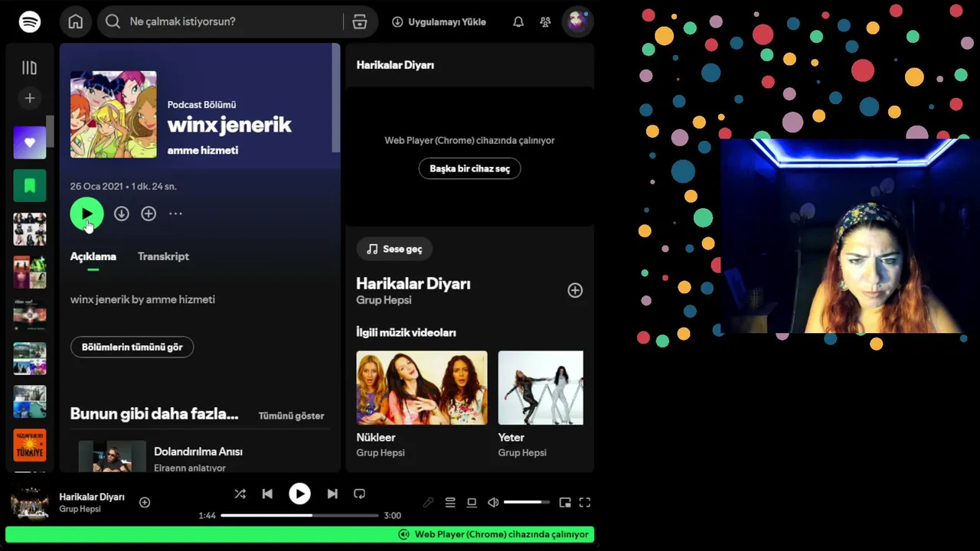The height and width of the screenshot is (551, 980).
Task: Switch to the Transkript tab
Action: tap(163, 256)
